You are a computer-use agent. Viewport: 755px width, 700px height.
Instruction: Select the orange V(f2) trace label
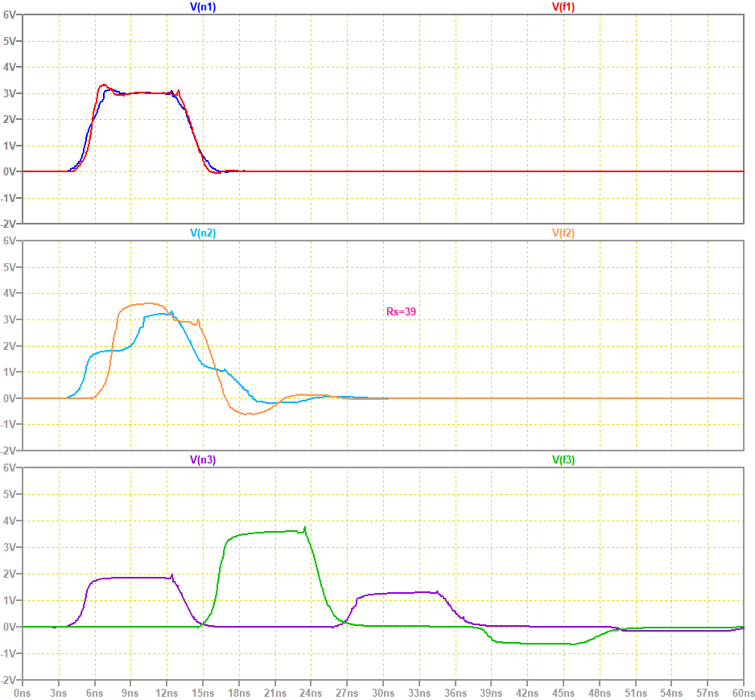563,233
